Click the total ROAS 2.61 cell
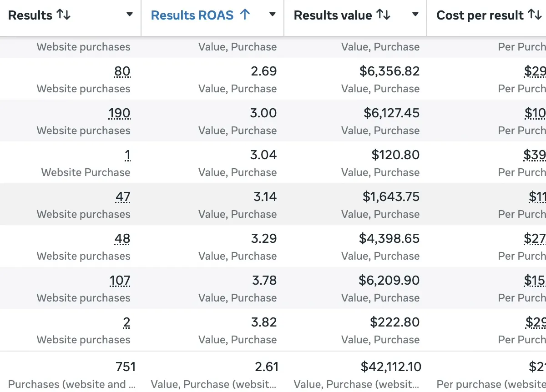Screen dimensions: 546x392 267,367
